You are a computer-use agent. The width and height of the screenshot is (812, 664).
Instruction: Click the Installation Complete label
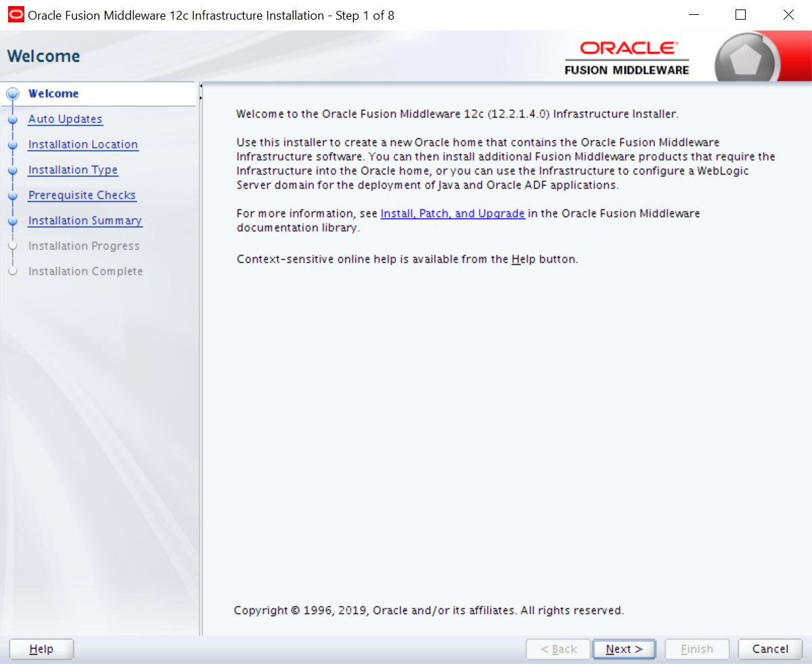click(85, 271)
